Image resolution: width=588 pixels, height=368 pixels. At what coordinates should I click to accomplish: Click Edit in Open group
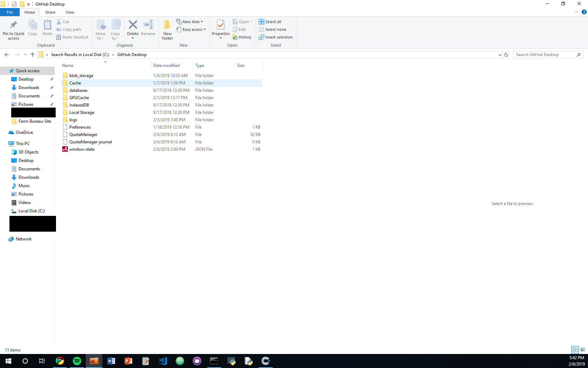pos(239,29)
